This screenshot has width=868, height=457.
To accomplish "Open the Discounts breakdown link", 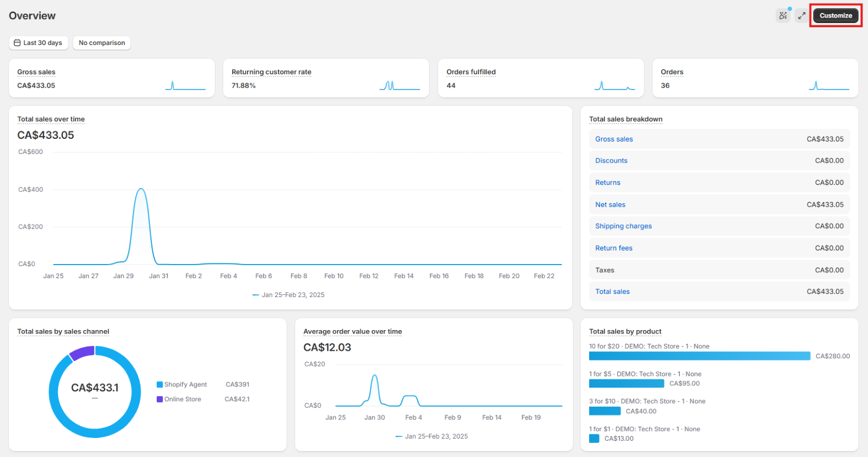I will click(611, 160).
